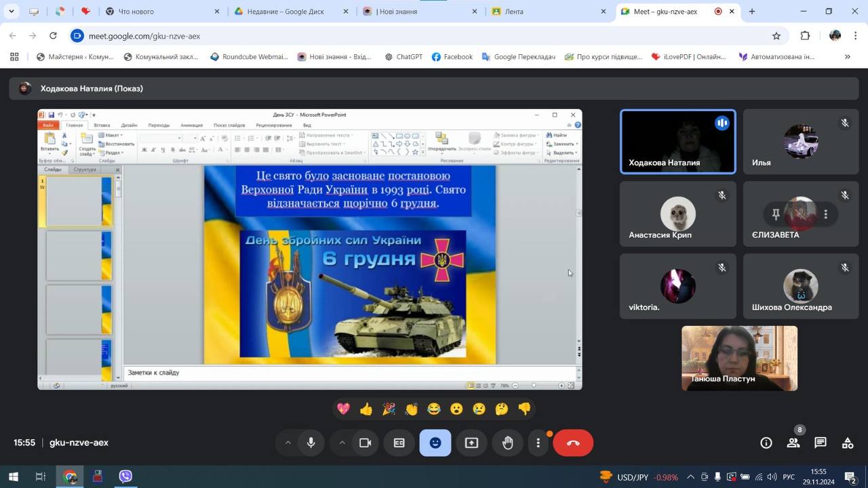Open the chat panel icon
Screen dimensions: 868x488
[821, 443]
